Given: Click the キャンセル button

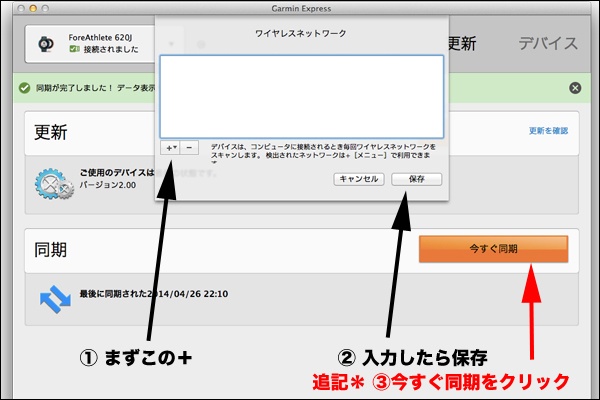Looking at the screenshot, I should point(359,179).
